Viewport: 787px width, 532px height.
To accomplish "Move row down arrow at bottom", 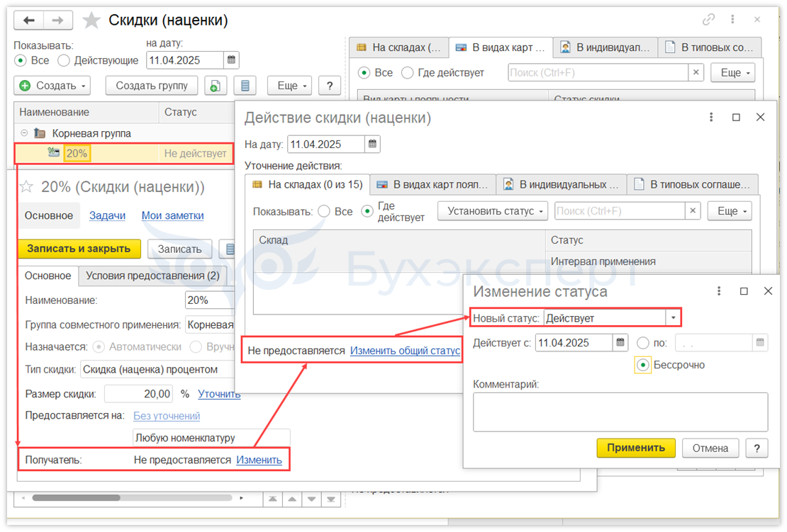I will 312,499.
